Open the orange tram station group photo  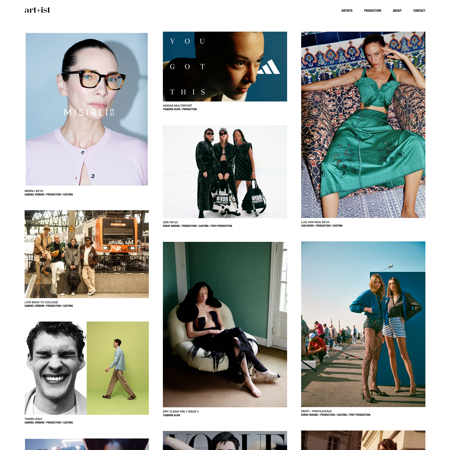point(87,254)
